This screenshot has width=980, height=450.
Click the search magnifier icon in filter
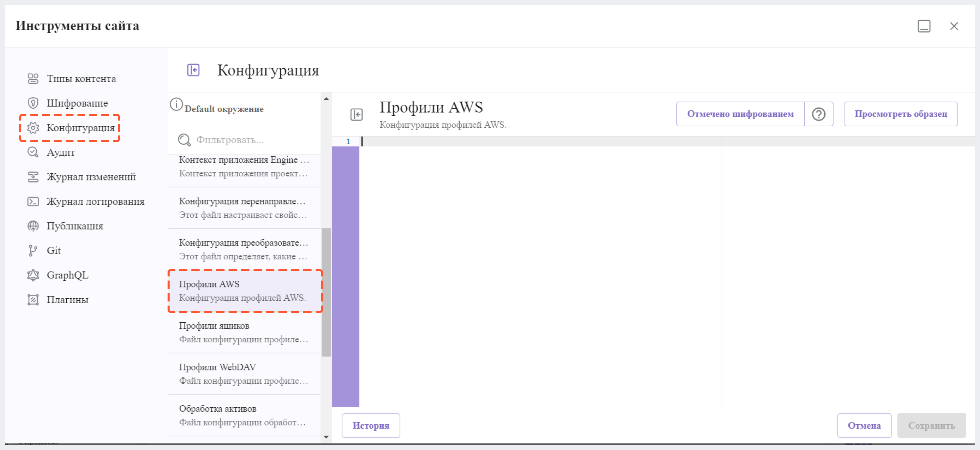pyautogui.click(x=184, y=140)
